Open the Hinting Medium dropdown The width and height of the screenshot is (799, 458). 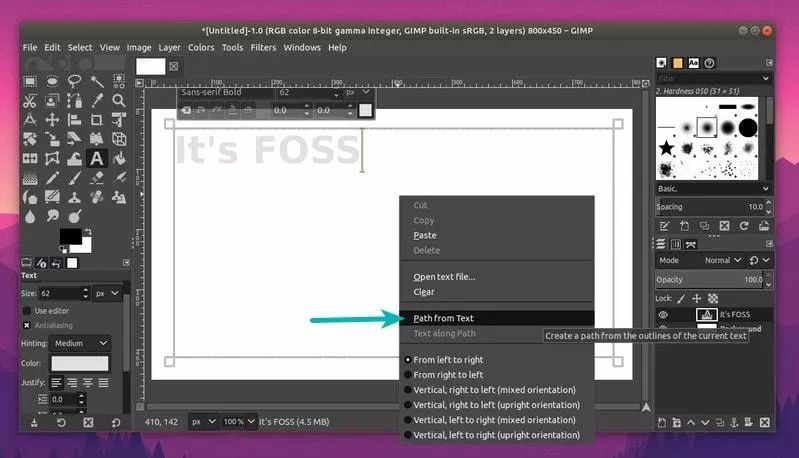coord(80,343)
